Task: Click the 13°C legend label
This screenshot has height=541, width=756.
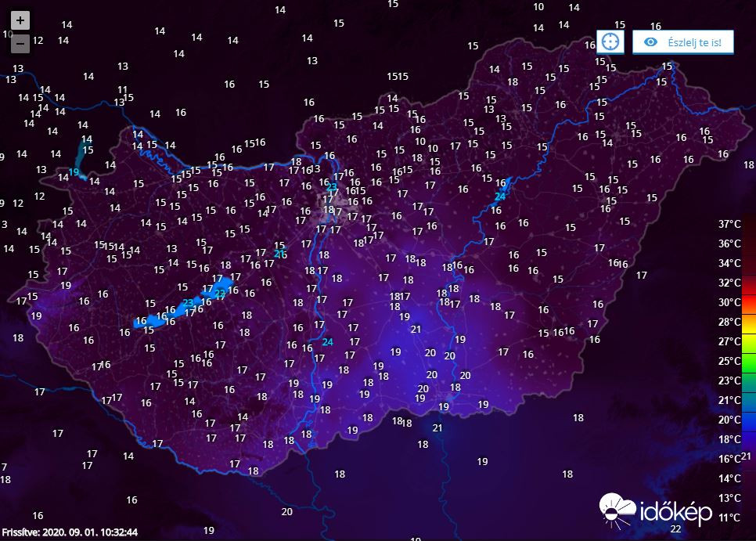Action: pyautogui.click(x=729, y=498)
